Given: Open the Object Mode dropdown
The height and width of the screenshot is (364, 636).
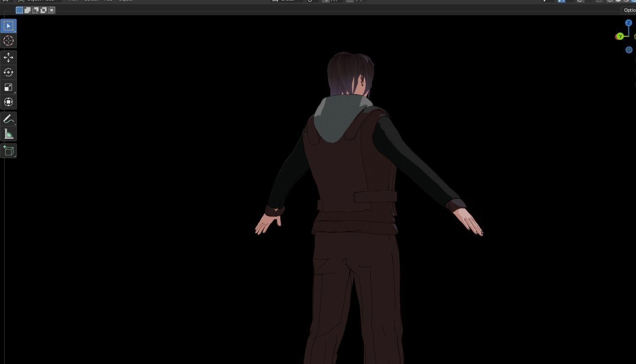Looking at the screenshot, I should (38, 1).
